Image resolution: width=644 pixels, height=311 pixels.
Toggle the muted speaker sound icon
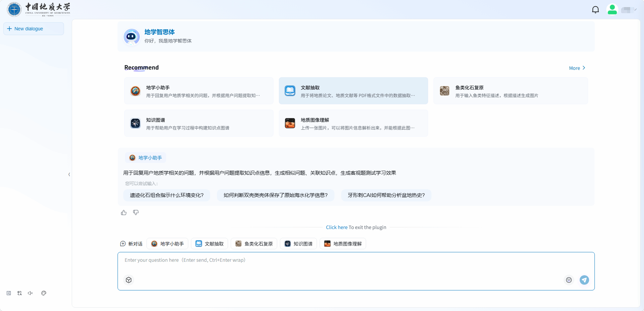coord(30,293)
